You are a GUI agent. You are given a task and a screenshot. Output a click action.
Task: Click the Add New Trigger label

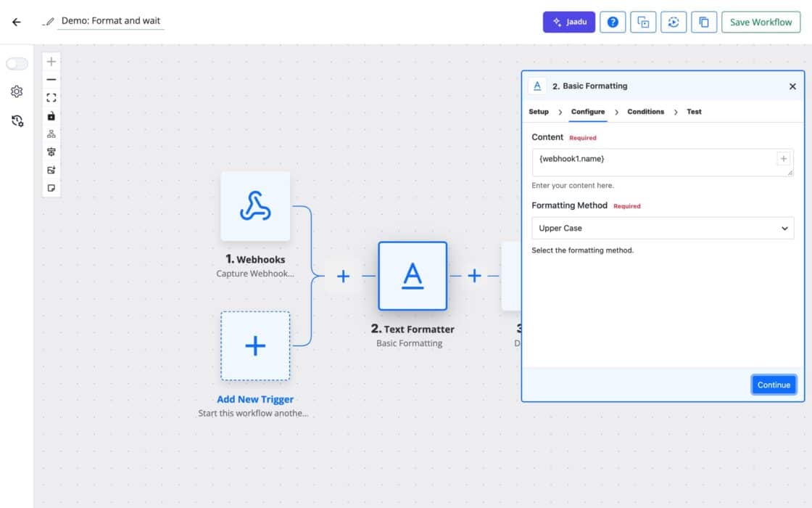[x=255, y=399]
